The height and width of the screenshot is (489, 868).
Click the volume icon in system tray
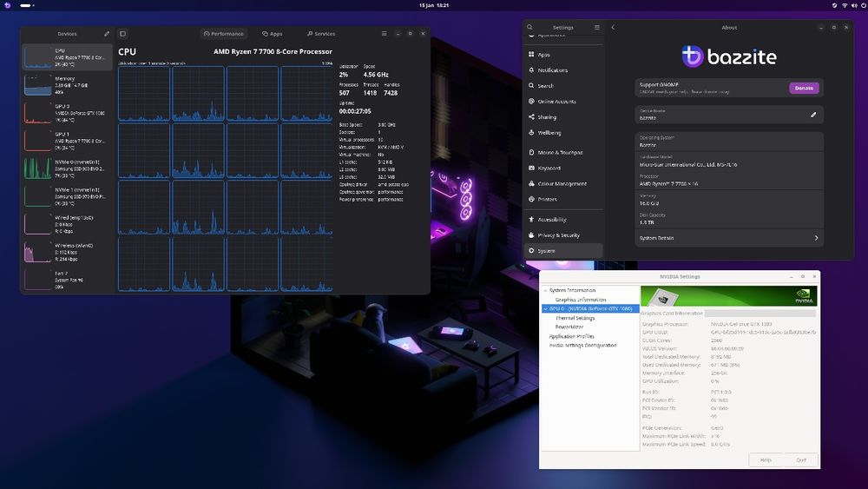point(854,5)
